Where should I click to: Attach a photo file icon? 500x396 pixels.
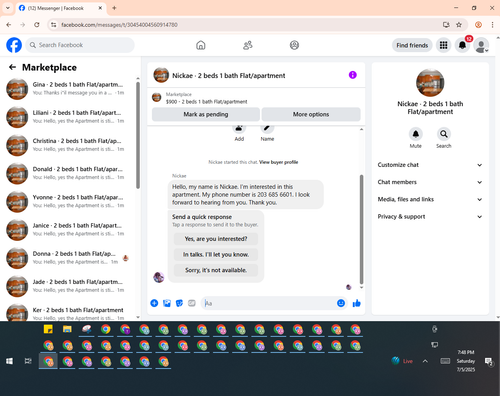[167, 303]
